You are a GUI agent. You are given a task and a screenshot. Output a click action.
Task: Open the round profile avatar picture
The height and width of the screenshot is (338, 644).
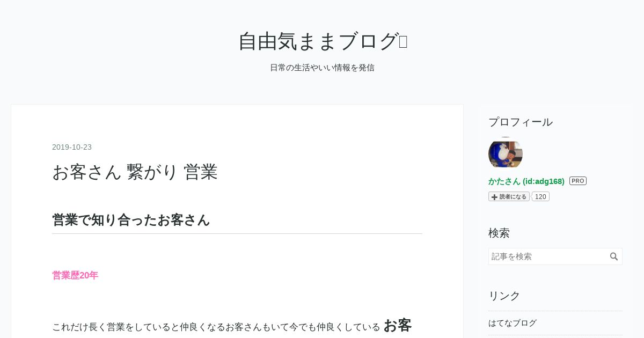pos(506,154)
